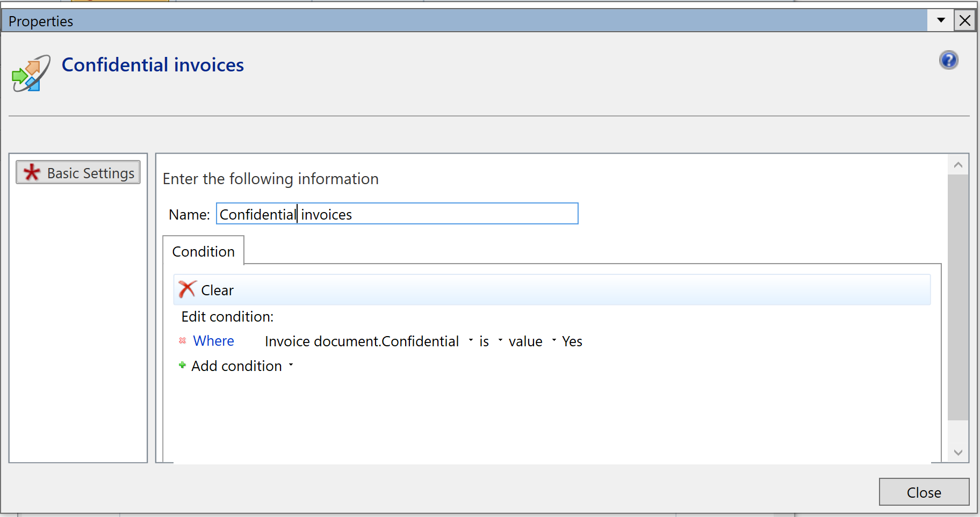980x517 pixels.
Task: Click the 'Edit condition:' label
Action: (x=227, y=317)
